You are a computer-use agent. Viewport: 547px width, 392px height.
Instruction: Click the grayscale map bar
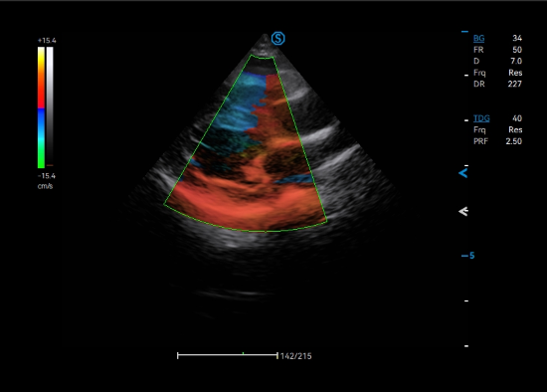click(50, 106)
